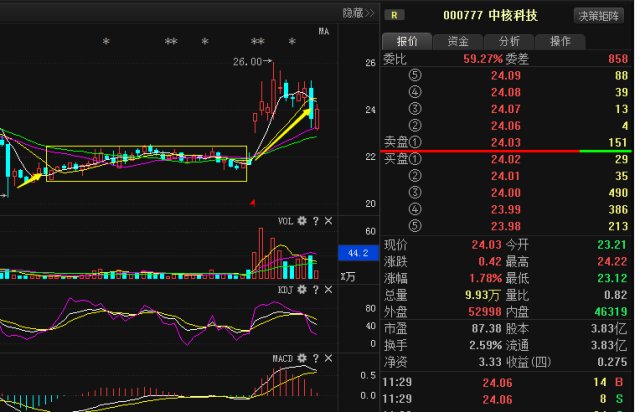Open the 操作 tab
Viewport: 640px width, 412px height.
(x=560, y=41)
